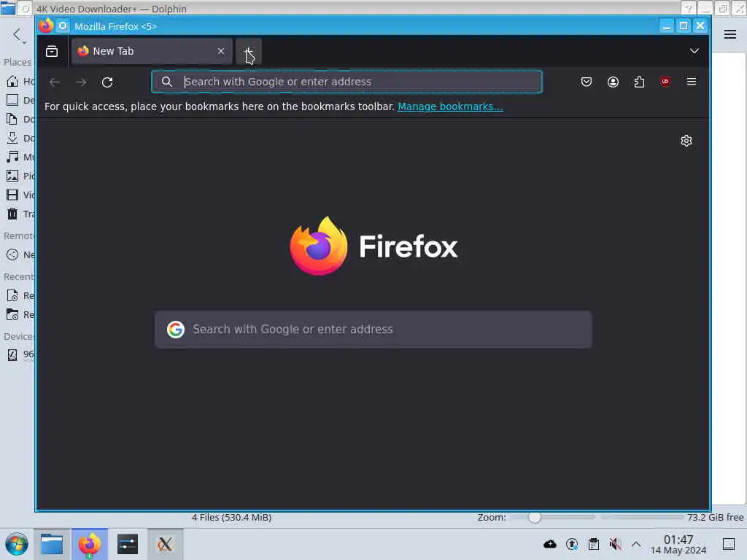Open Videos in Dolphin Places

pos(19,195)
